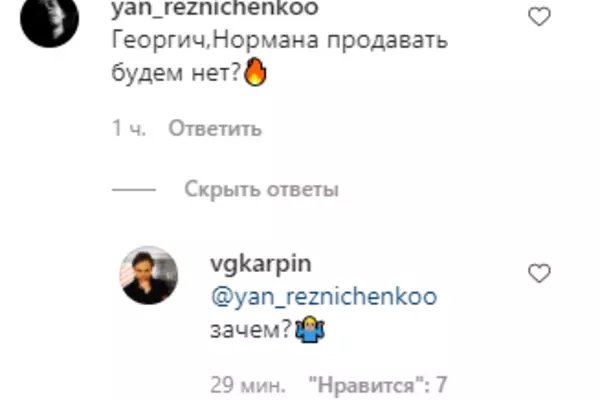Select the word Георгич in the comment
This screenshot has height=400, width=600.
[x=160, y=40]
